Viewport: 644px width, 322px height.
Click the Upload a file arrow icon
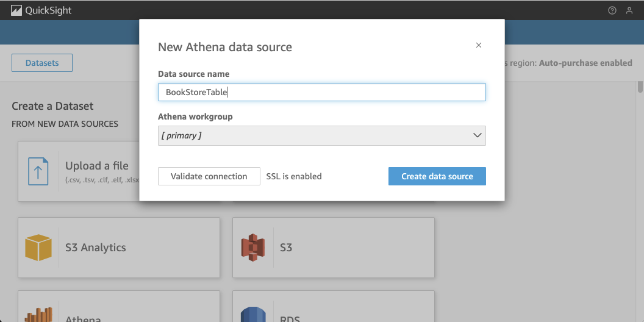pyautogui.click(x=38, y=171)
